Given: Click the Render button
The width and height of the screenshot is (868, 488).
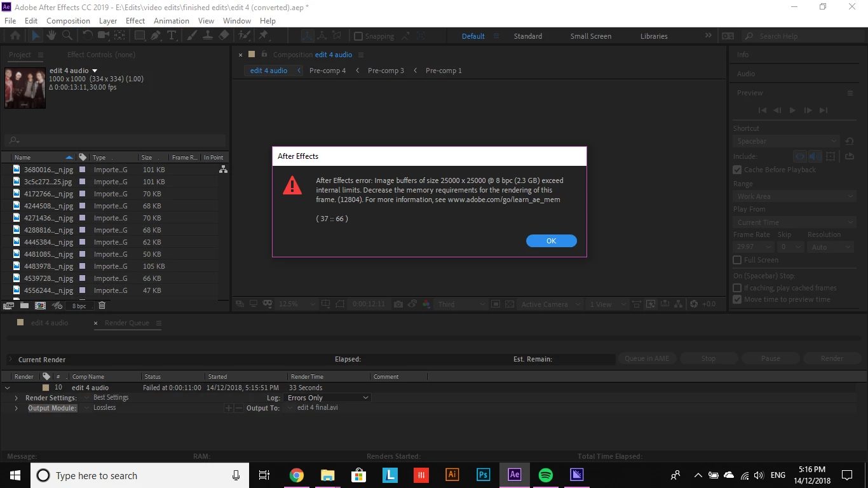Looking at the screenshot, I should click(x=832, y=358).
